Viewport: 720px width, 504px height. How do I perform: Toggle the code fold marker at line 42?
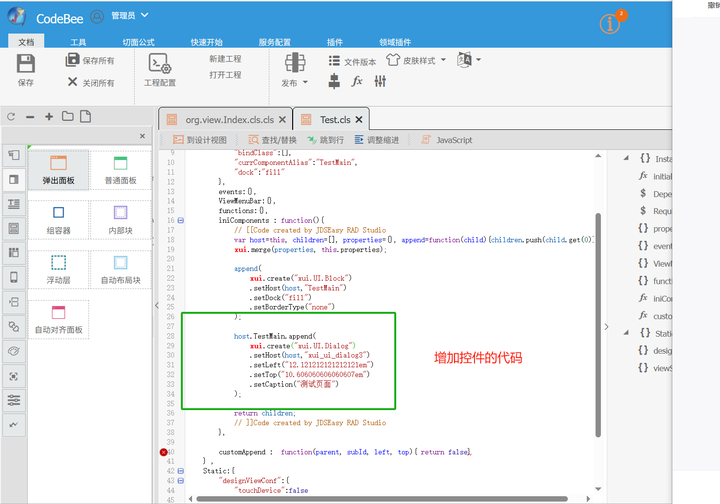(x=181, y=471)
